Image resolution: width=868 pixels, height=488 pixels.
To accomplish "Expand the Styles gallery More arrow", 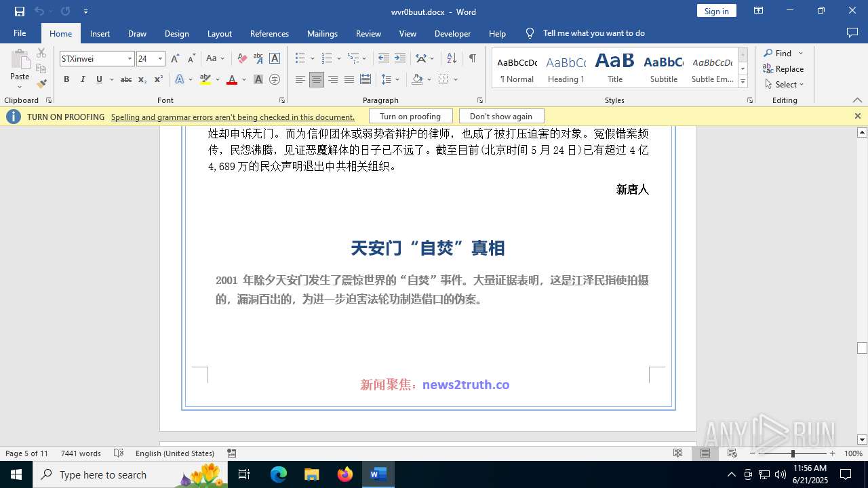I will [743, 82].
